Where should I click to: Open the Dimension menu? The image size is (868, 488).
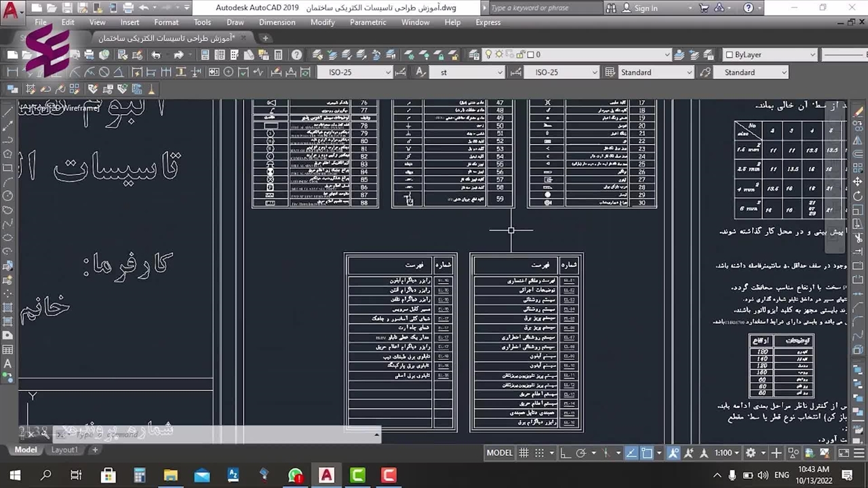277,22
